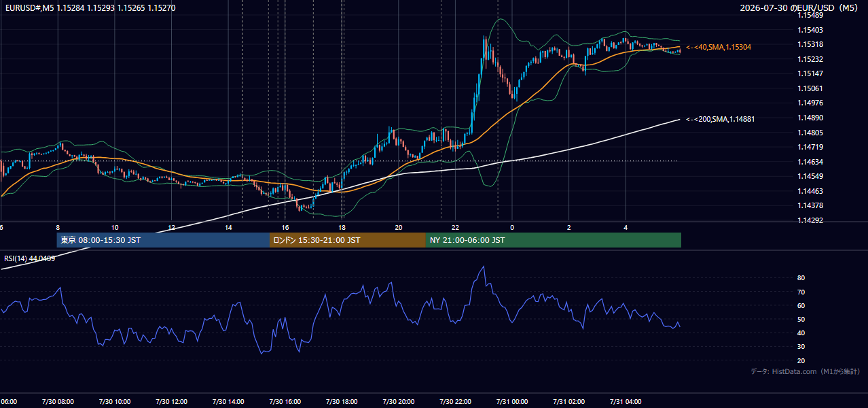
Task: Click the 1.14805 price axis label
Action: [x=810, y=133]
